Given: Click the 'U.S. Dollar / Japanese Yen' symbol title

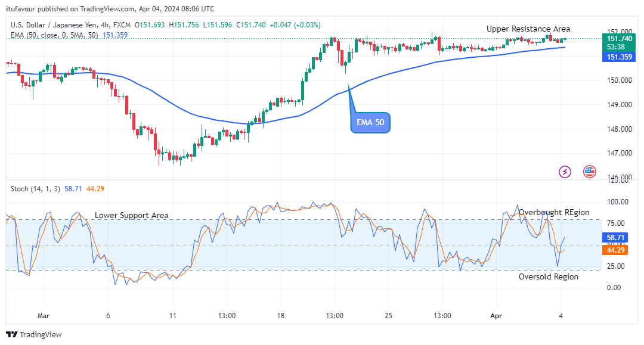Looking at the screenshot, I should point(54,25).
